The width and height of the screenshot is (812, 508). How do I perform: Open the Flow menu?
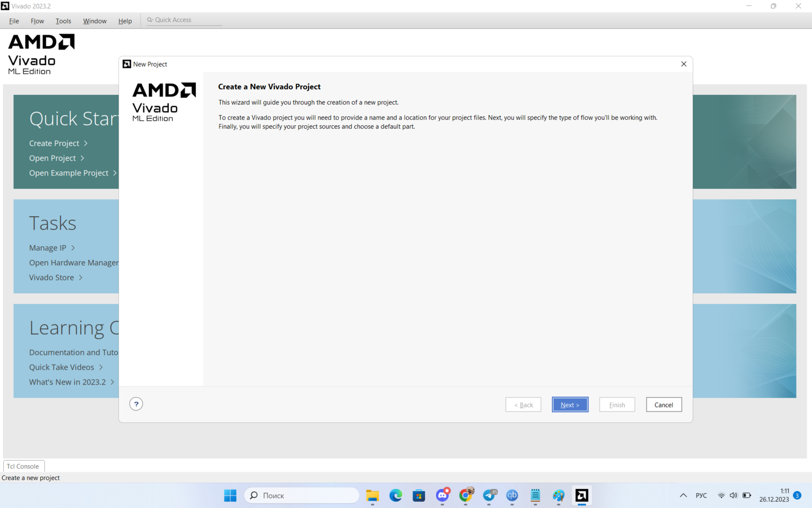click(37, 21)
